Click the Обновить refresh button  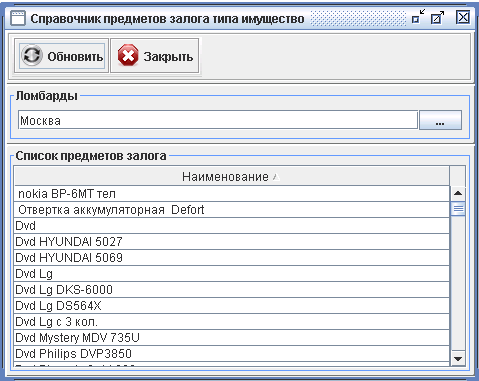[62, 56]
